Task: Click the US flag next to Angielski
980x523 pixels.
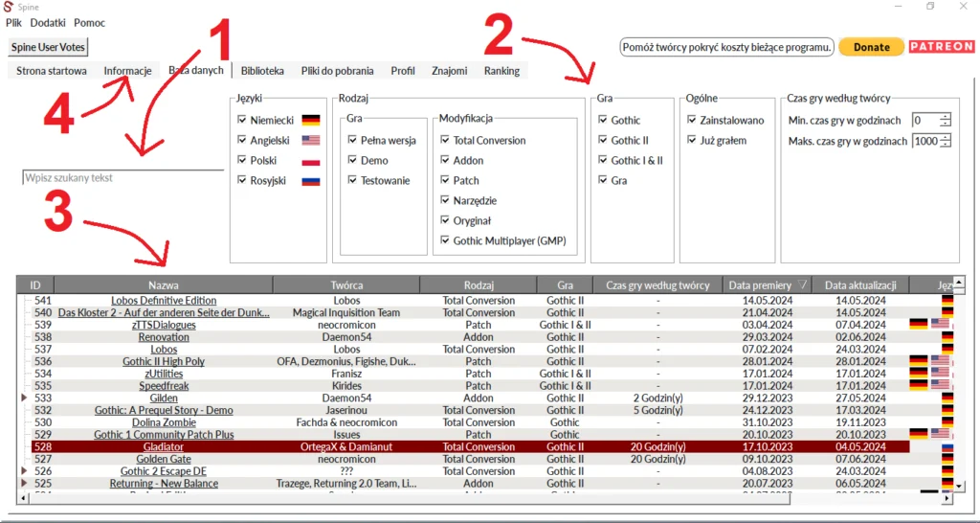Action: tap(311, 140)
